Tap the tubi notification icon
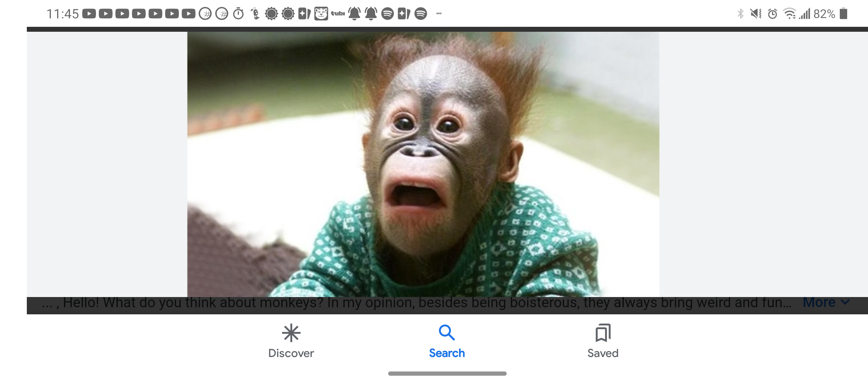The width and height of the screenshot is (868, 381). click(x=338, y=14)
